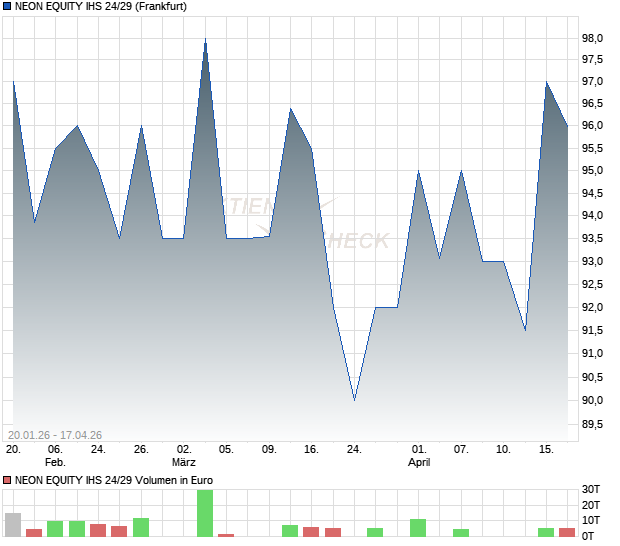The height and width of the screenshot is (546, 620).
Task: Click the 92,0 price axis label
Action: tap(592, 307)
